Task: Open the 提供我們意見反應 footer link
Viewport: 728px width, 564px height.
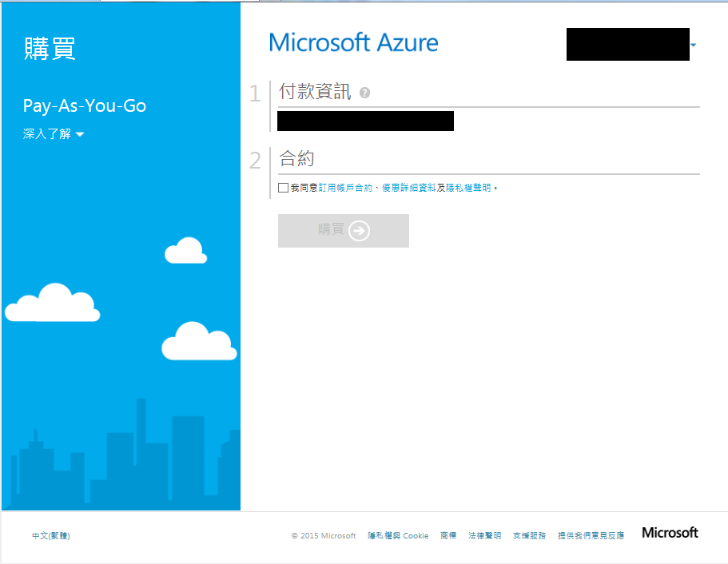Action: click(591, 536)
